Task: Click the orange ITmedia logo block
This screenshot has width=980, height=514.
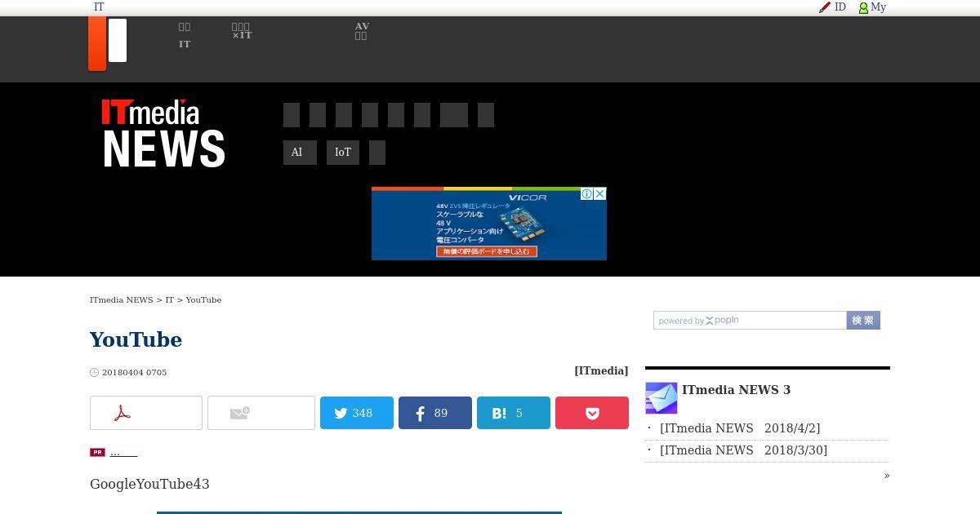Action: pos(97,43)
